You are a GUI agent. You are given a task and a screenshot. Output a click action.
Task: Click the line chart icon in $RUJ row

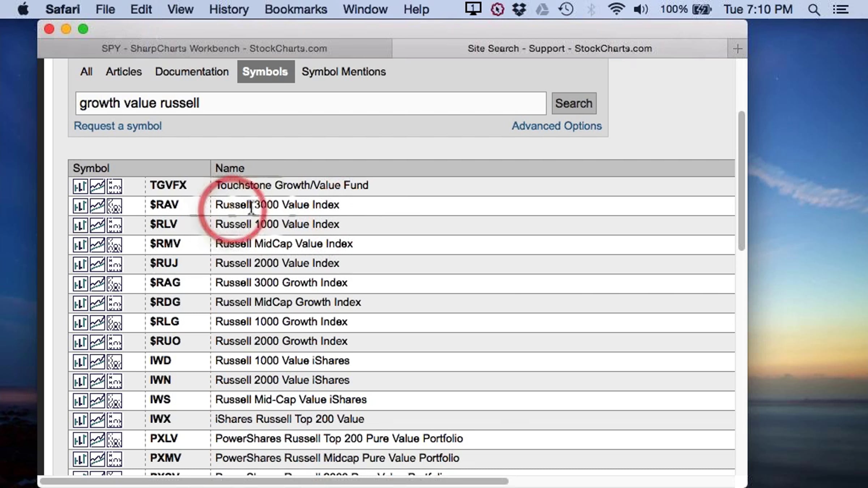point(97,265)
